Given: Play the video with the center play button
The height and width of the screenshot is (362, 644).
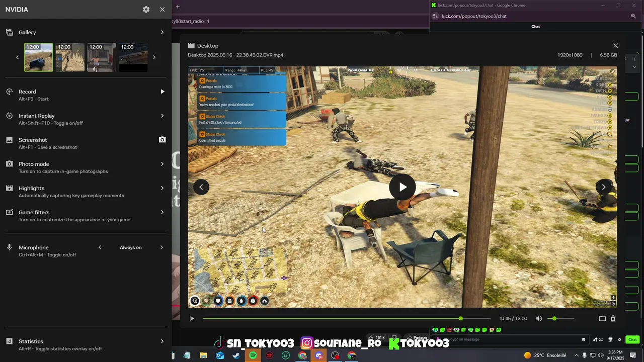Looking at the screenshot, I should click(403, 187).
